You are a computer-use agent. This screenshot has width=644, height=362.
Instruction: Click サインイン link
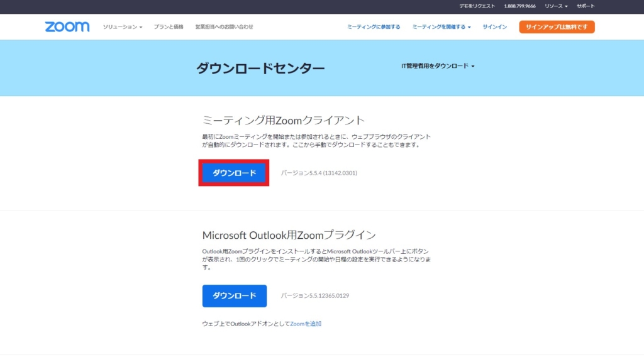click(494, 26)
